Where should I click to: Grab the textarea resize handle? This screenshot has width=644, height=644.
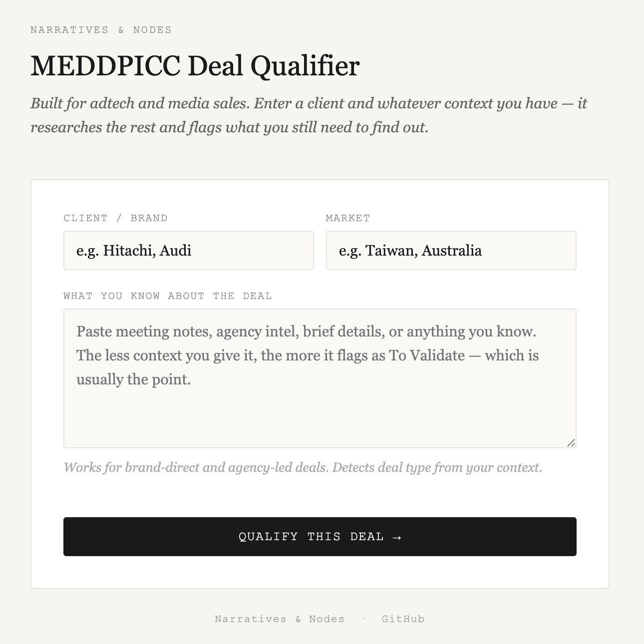coord(571,443)
